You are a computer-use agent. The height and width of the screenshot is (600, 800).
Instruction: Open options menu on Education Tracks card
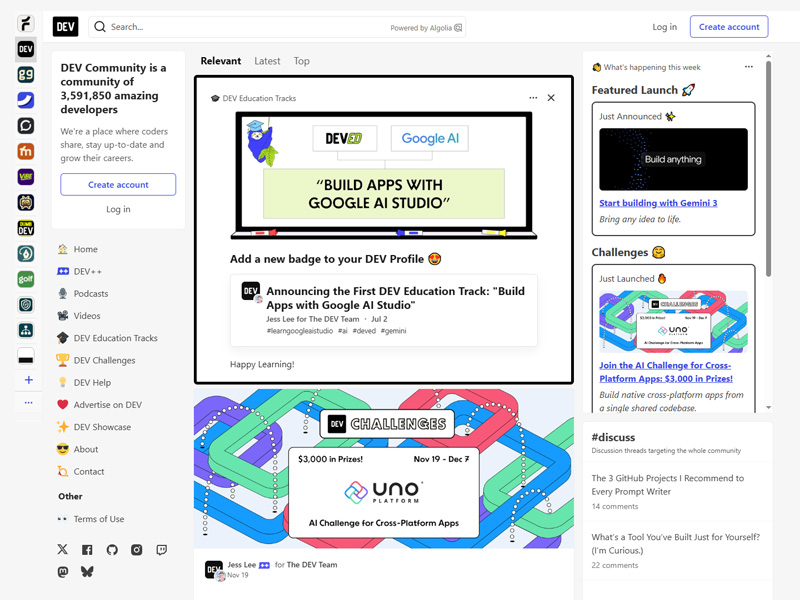pyautogui.click(x=533, y=98)
